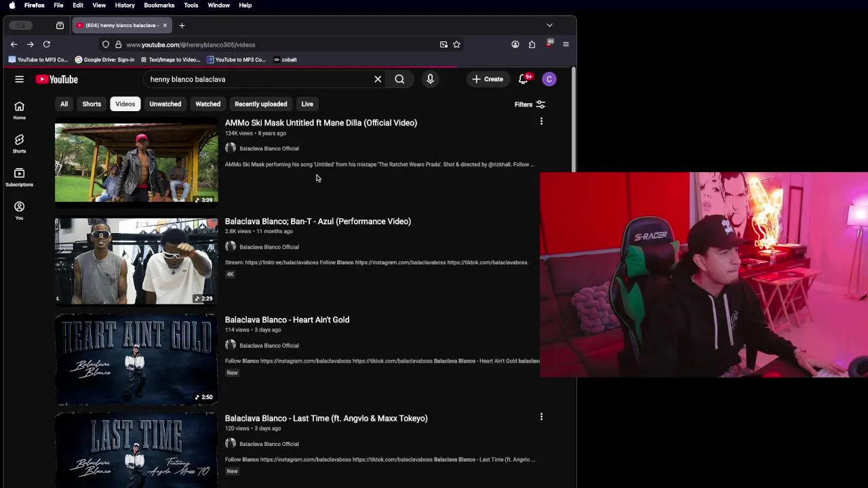The image size is (868, 488).
Task: Open a new Firefox tab
Action: click(182, 25)
